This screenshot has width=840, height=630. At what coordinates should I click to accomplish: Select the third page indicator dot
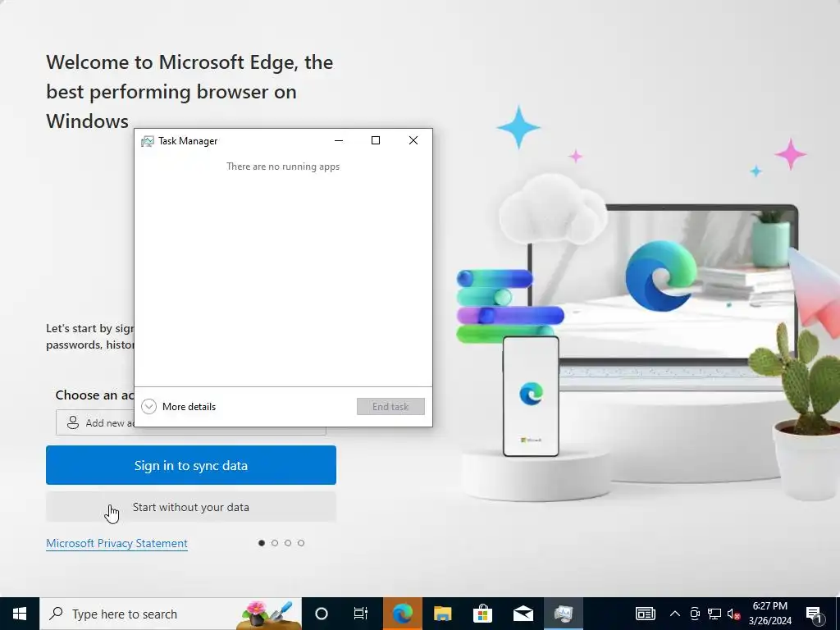coord(288,543)
